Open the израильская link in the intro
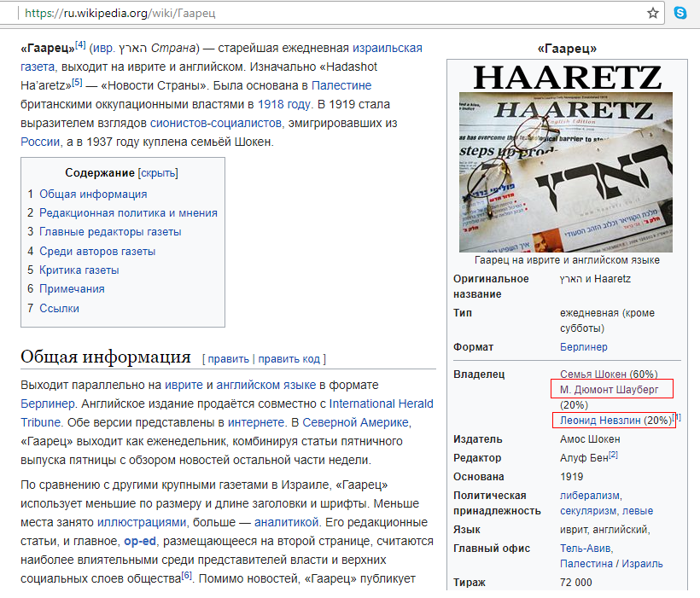 click(x=388, y=48)
